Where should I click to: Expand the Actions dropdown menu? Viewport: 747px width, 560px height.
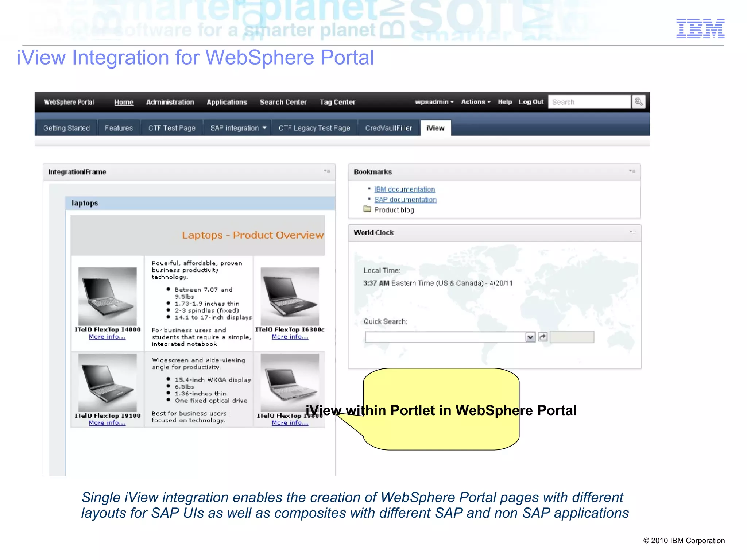[x=476, y=102]
